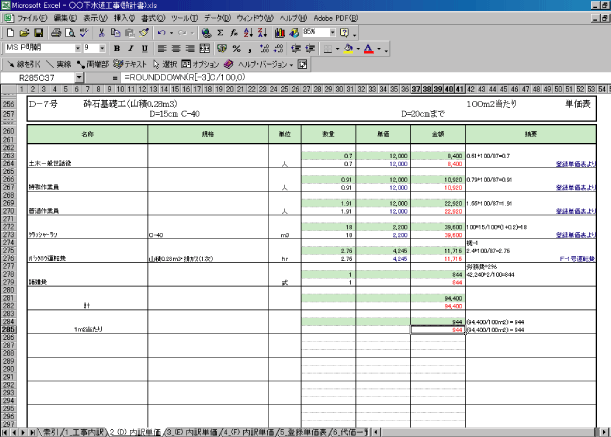Activate Format Painter brush
Image resolution: width=611 pixels, height=437 pixels.
pyautogui.click(x=144, y=33)
